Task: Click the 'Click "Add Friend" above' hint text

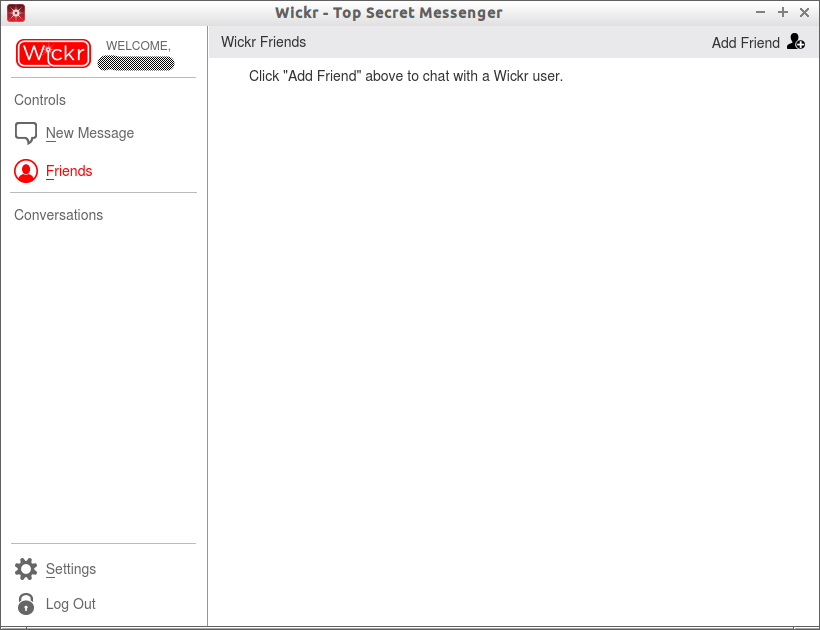Action: (406, 76)
